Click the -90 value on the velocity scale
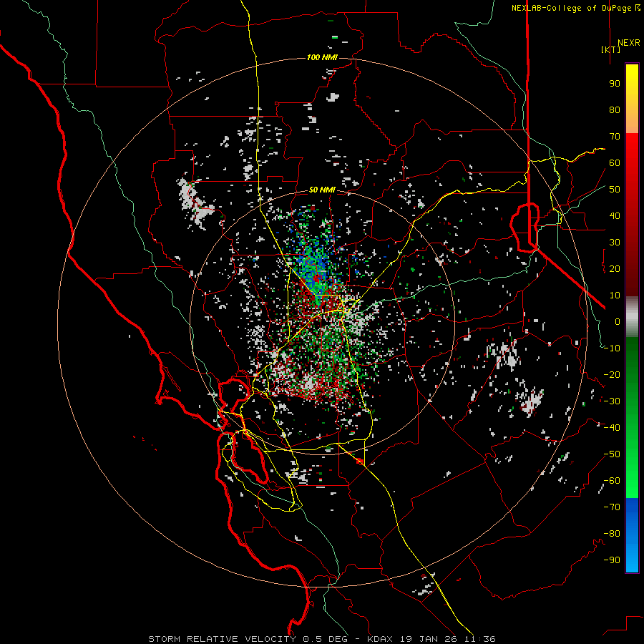This screenshot has width=644, height=644. click(x=612, y=560)
